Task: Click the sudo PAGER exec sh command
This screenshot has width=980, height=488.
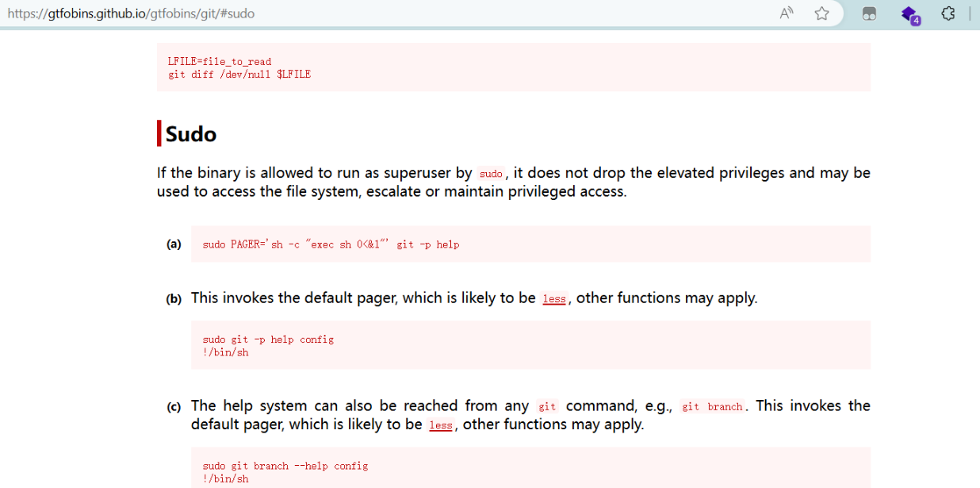Action: pyautogui.click(x=331, y=244)
